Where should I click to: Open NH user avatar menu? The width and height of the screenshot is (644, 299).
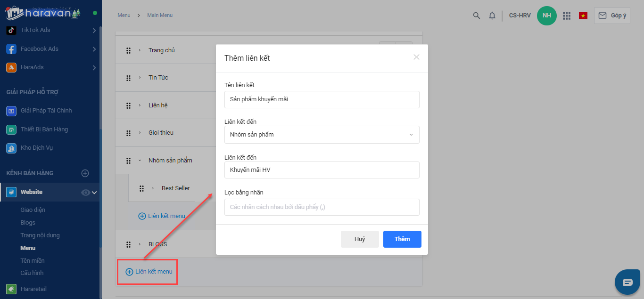547,16
